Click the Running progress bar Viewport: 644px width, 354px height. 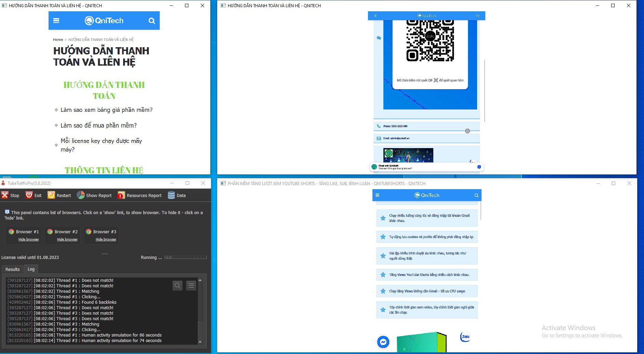pos(186,257)
